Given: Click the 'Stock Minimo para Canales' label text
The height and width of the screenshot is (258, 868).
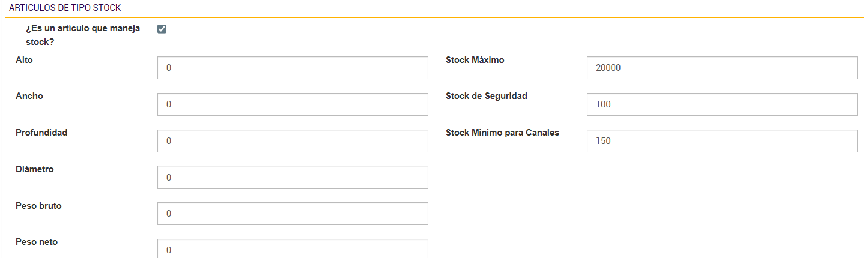Looking at the screenshot, I should click(502, 133).
